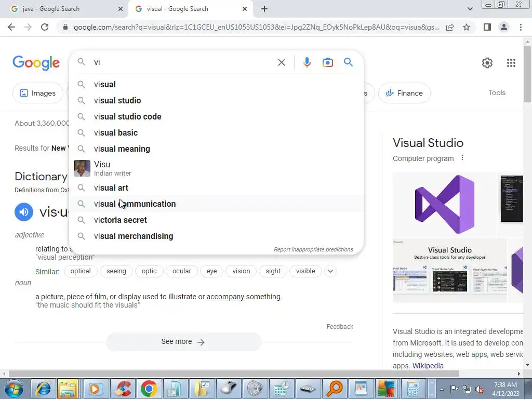Viewport: 532px width, 399px height.
Task: Select the Finance filter tab
Action: tap(404, 93)
